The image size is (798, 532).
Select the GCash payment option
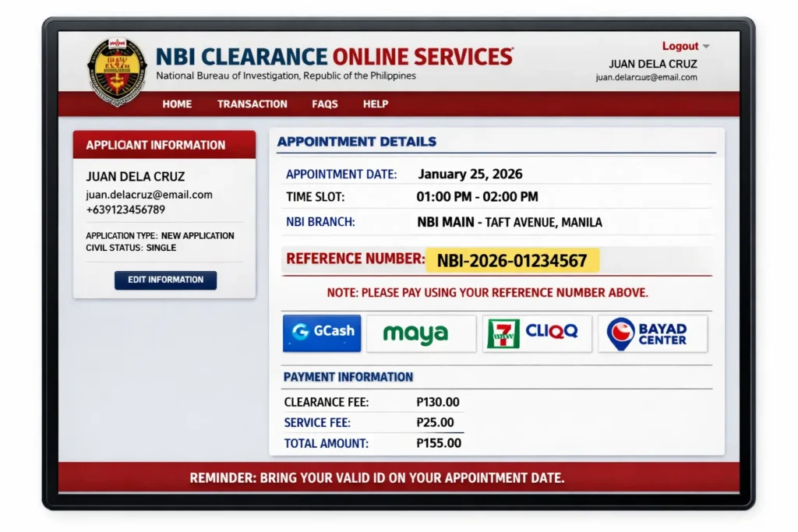tap(321, 333)
